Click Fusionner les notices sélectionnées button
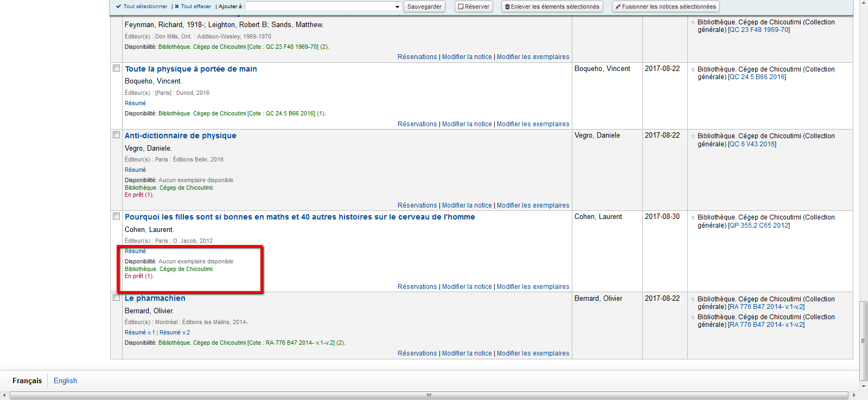 [666, 7]
